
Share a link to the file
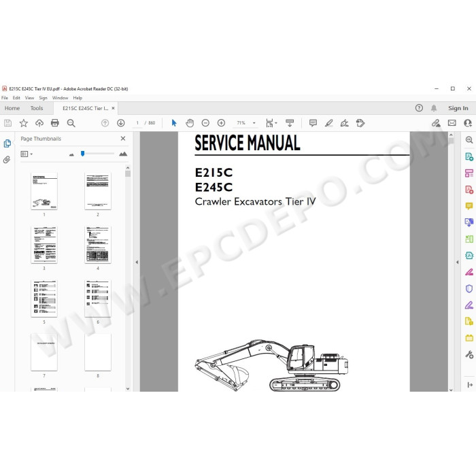point(437,123)
